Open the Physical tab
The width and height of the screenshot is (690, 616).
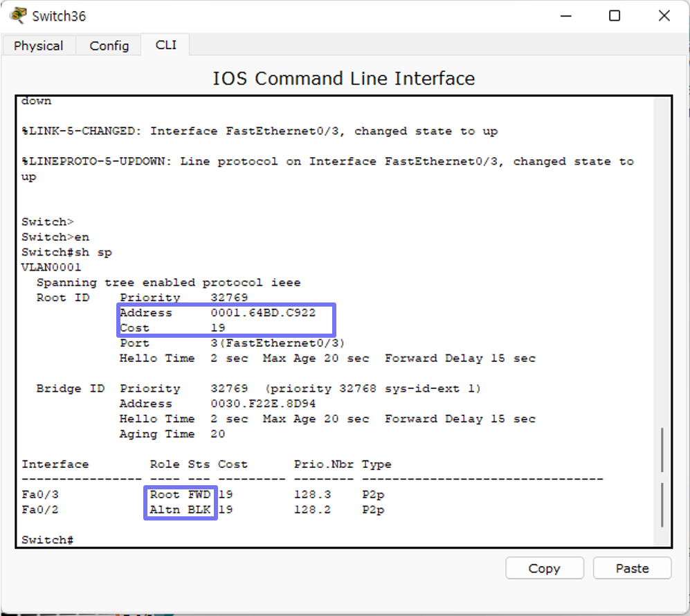38,46
